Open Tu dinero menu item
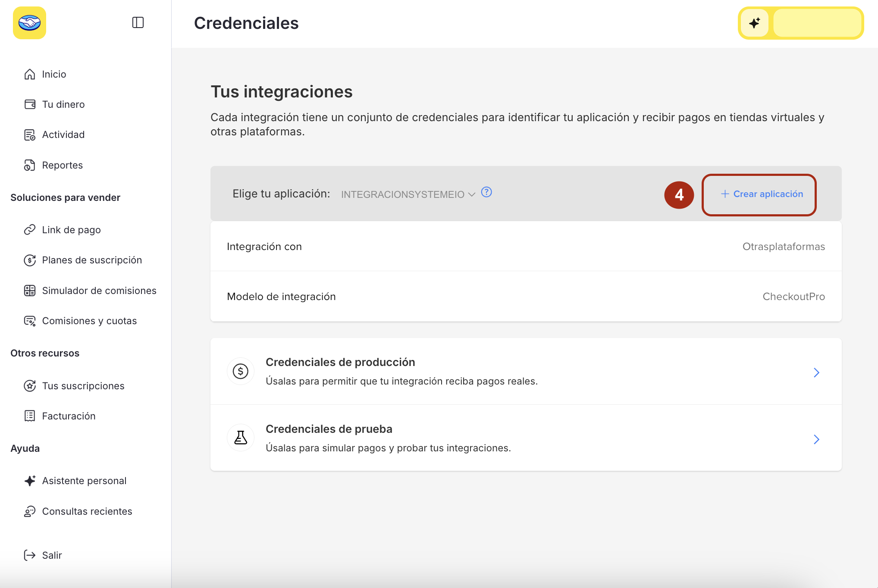Screen dimensions: 878x588 [63, 104]
